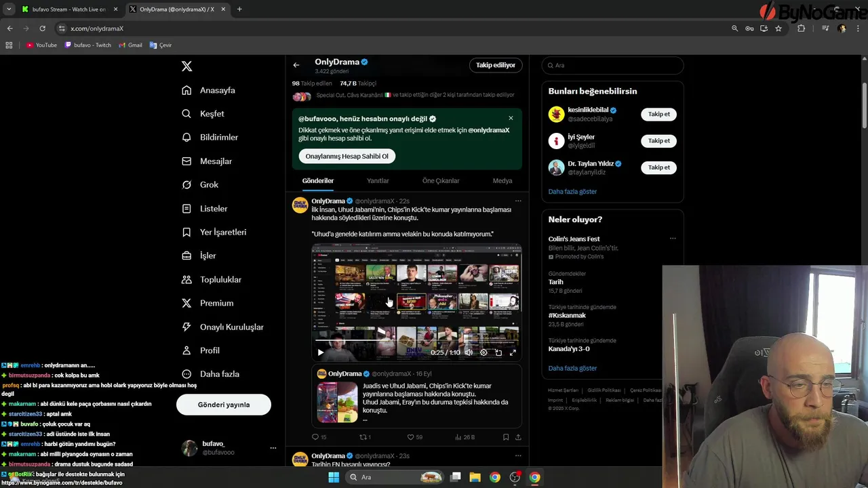Switch to the Yanıtlar tab
Screen dimensions: 868x488
(x=378, y=181)
